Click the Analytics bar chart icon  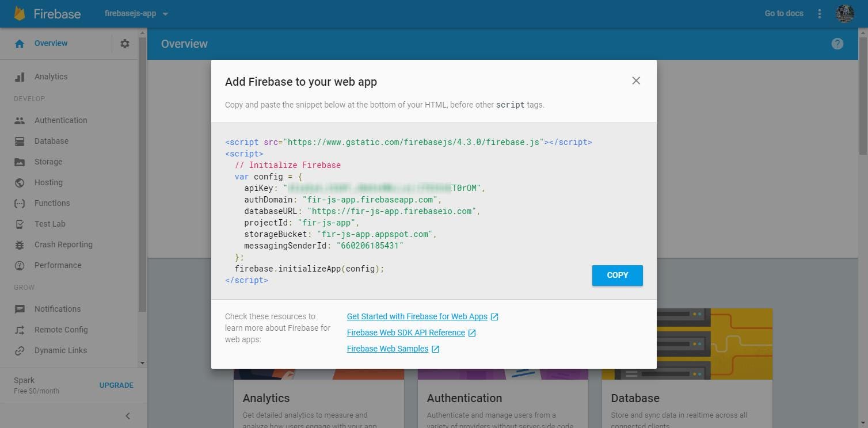[x=20, y=77]
